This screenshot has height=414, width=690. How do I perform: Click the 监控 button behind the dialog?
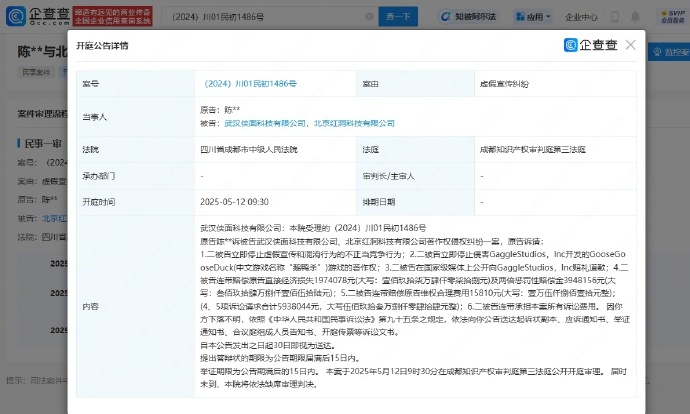pos(669,52)
